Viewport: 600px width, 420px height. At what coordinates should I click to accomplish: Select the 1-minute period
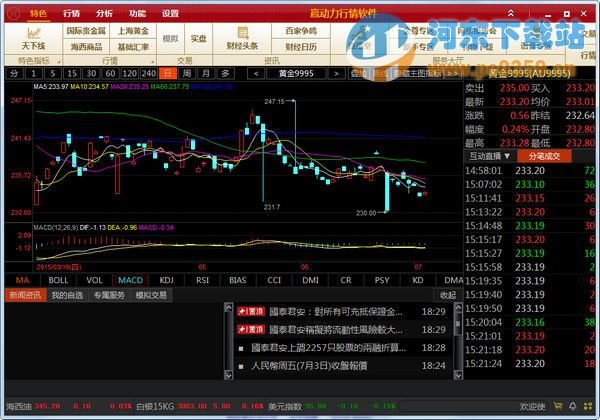point(34,73)
